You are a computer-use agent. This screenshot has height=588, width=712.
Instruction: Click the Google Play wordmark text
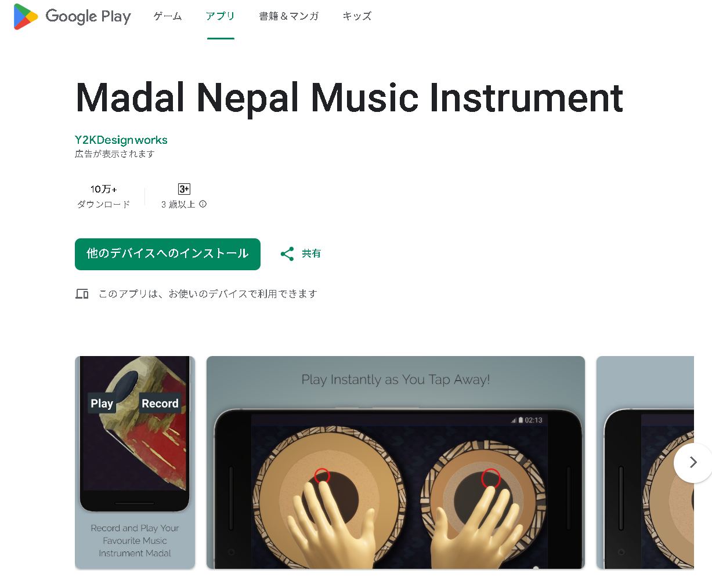[88, 16]
